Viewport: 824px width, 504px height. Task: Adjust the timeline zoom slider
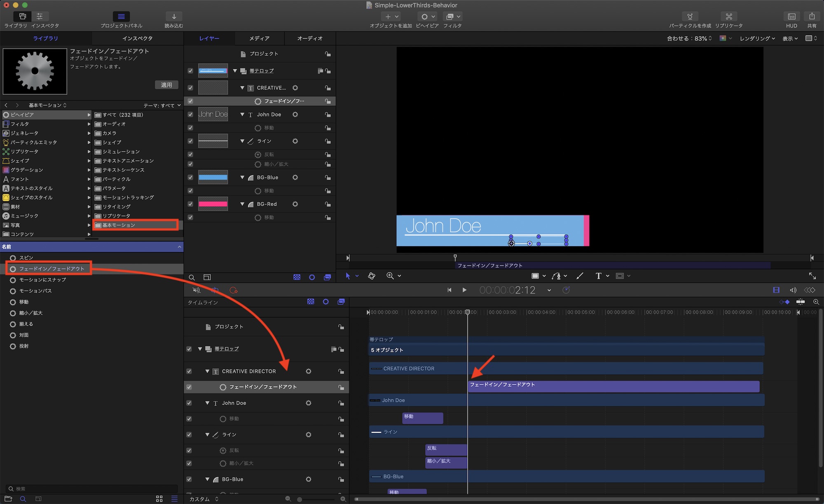point(300,499)
